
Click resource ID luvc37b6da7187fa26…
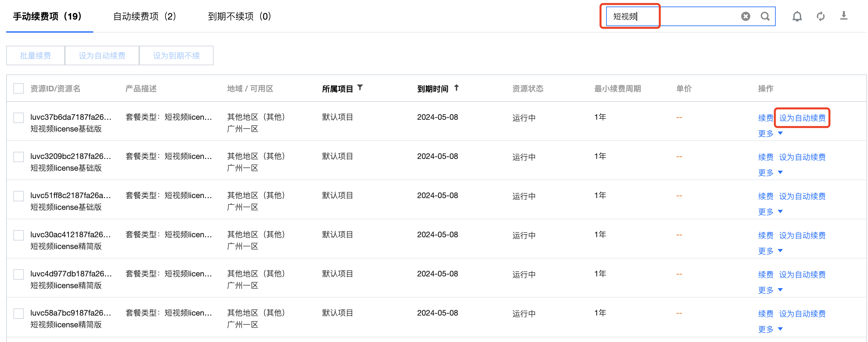click(x=71, y=117)
